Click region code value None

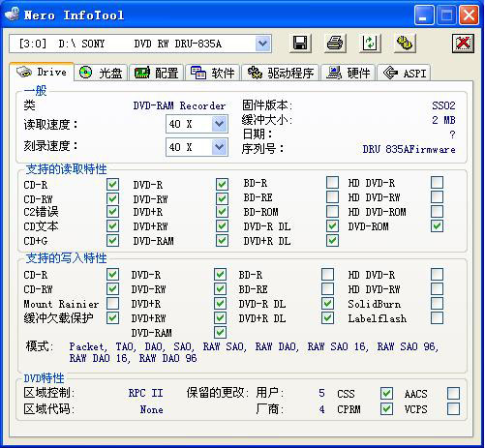click(x=151, y=410)
